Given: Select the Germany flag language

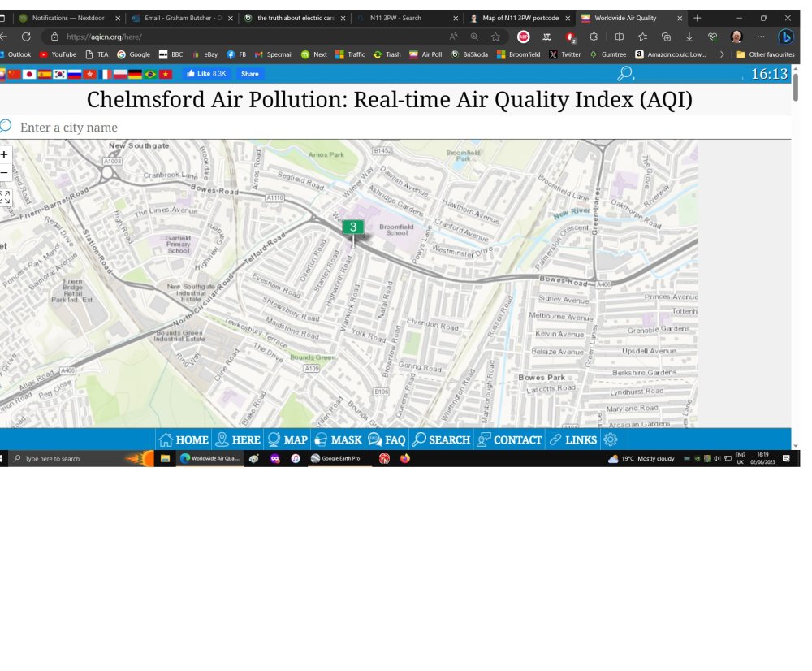Looking at the screenshot, I should point(135,74).
